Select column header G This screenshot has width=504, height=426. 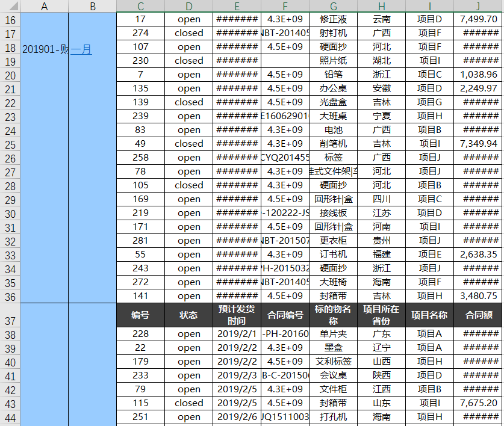pos(333,7)
